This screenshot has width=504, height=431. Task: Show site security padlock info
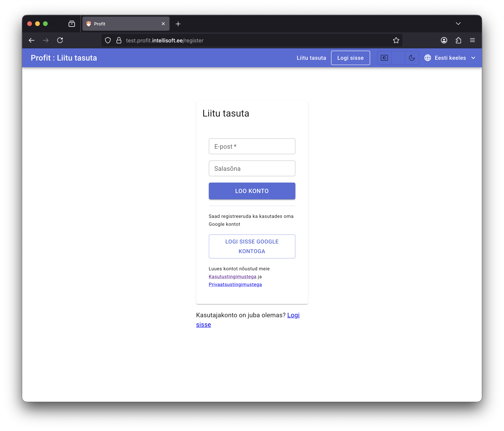point(119,40)
